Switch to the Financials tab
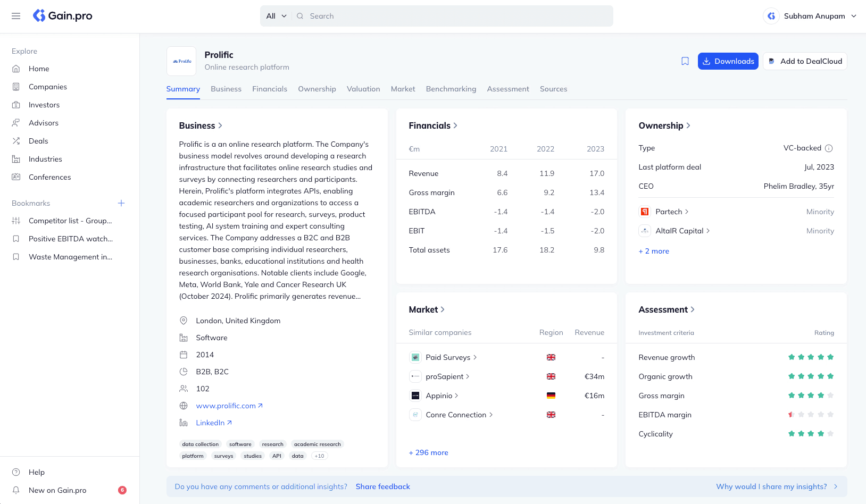The height and width of the screenshot is (504, 866). (x=270, y=89)
